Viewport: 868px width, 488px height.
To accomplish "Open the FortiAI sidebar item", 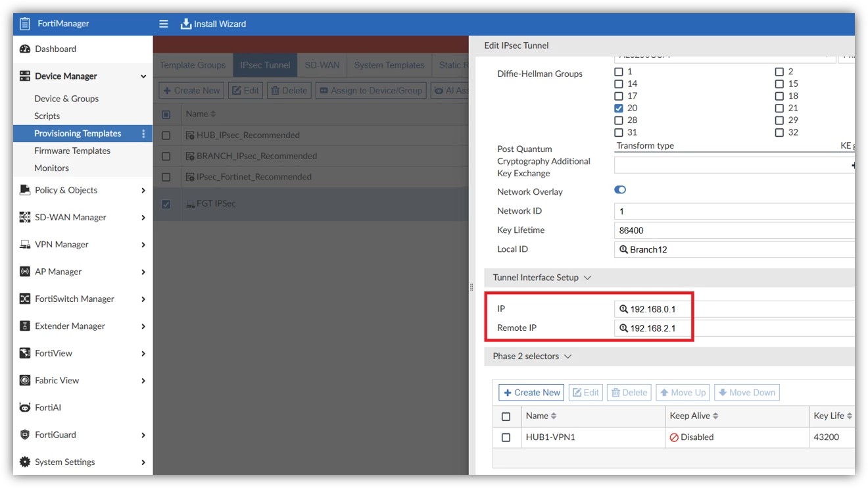I will click(x=47, y=407).
